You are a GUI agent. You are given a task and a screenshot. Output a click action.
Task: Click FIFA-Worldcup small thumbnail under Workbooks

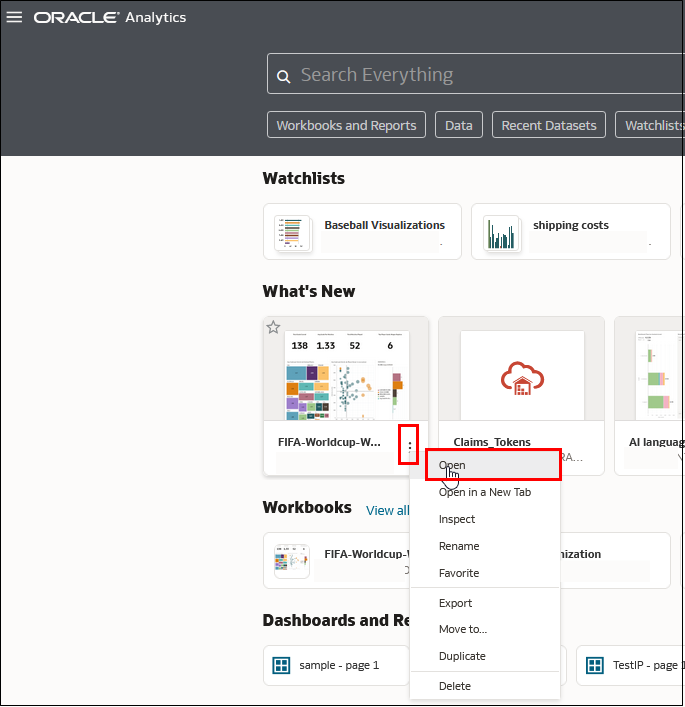(292, 561)
